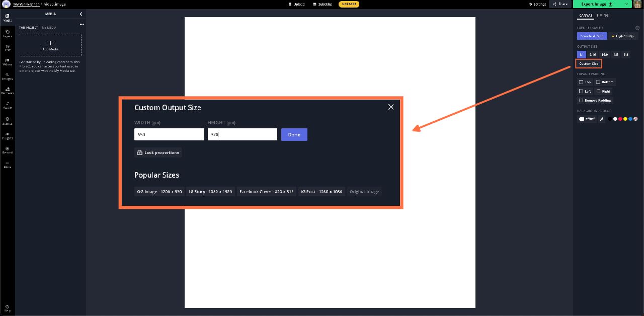Select the My Media tab
Viewport: 644px width, 316px height.
(49, 28)
